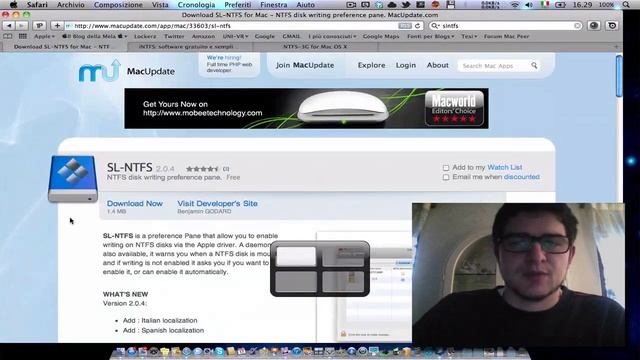Open the Apple menu
The width and height of the screenshot is (640, 360).
[13, 5]
